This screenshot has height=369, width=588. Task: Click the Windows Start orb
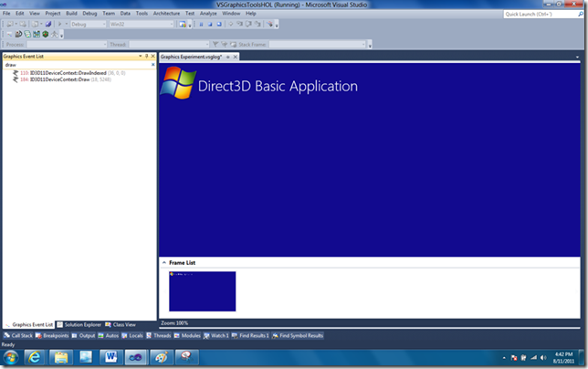11,357
